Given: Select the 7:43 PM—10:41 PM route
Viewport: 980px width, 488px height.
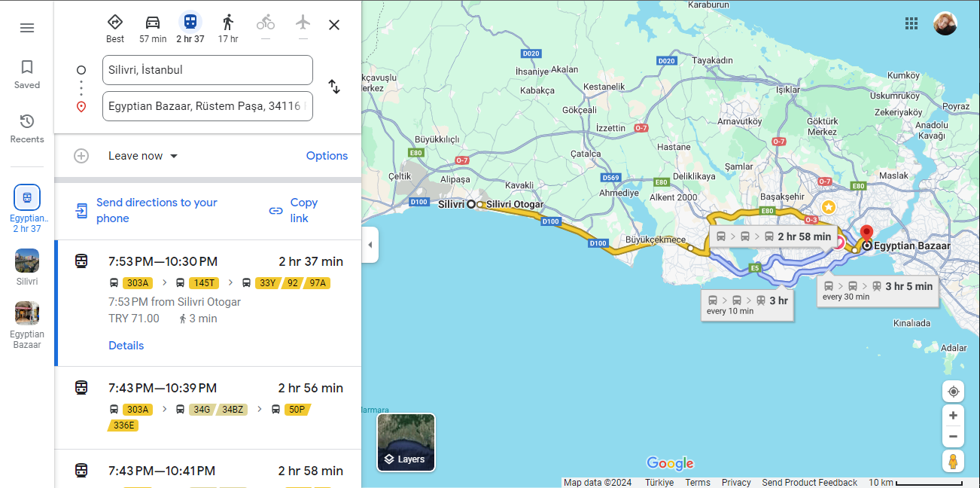Looking at the screenshot, I should pos(208,469).
